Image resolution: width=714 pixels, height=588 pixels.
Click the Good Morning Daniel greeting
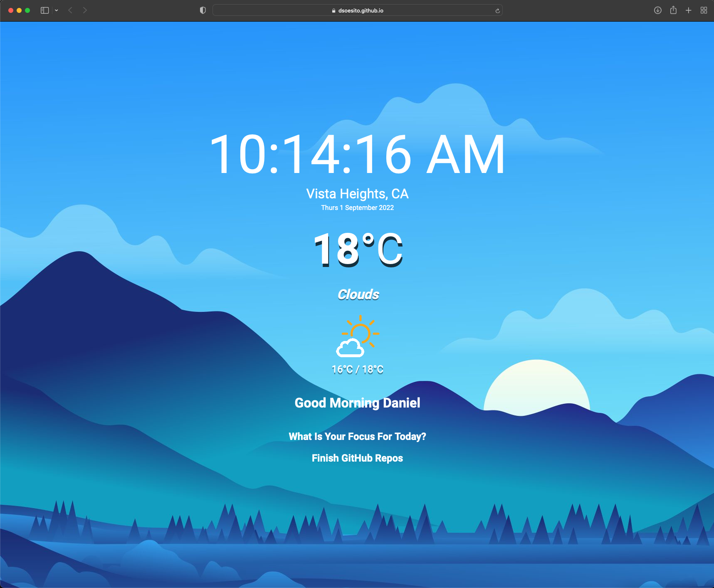357,403
